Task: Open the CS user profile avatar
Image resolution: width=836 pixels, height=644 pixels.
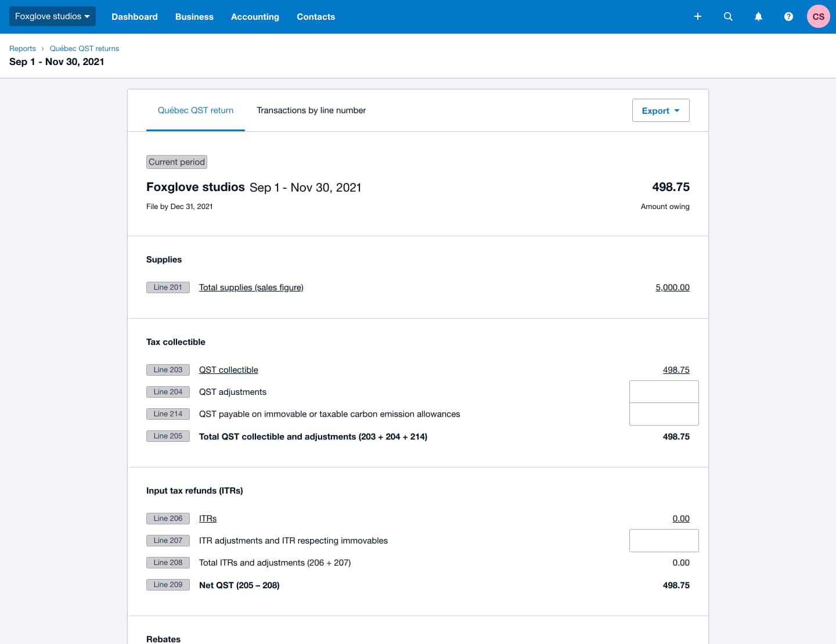Action: (818, 17)
